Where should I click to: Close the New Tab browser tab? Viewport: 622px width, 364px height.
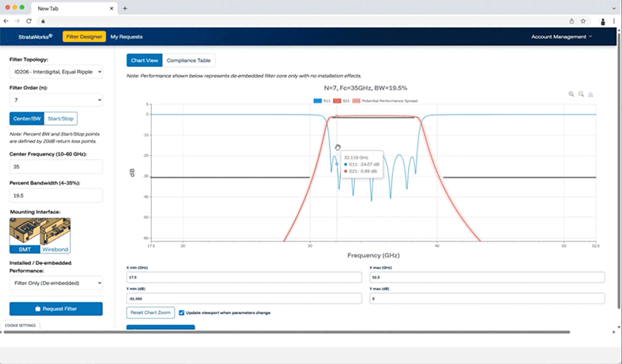click(x=111, y=8)
